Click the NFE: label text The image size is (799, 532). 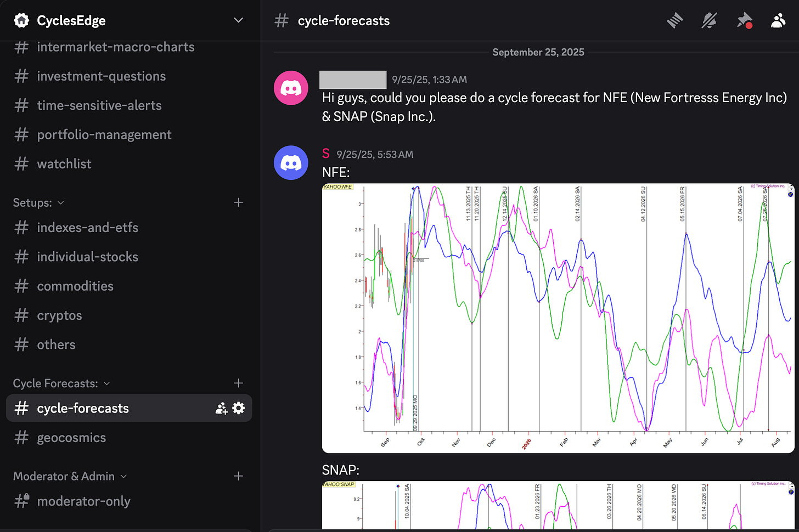click(x=336, y=172)
